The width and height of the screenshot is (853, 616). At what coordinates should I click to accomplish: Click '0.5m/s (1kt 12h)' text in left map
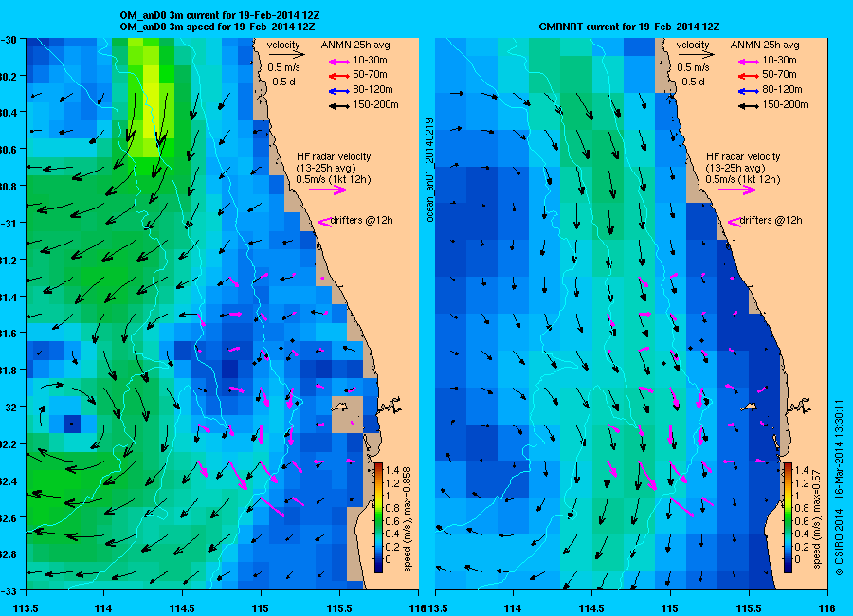point(334,179)
